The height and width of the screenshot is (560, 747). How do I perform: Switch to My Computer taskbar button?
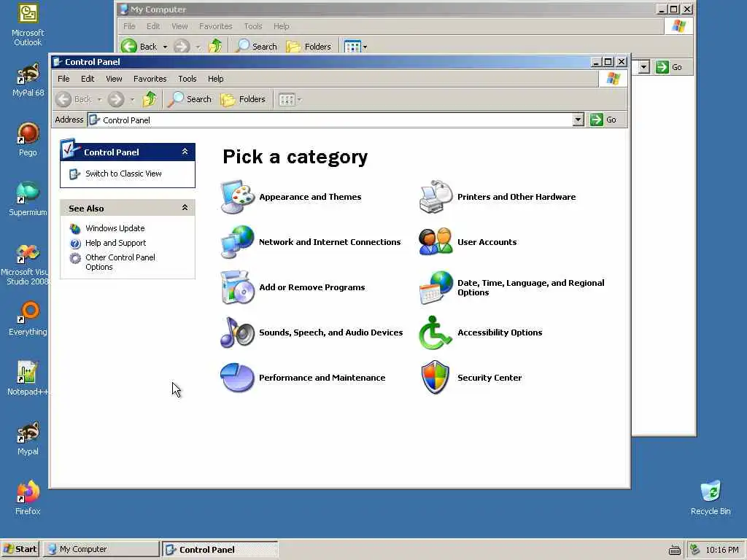click(x=101, y=549)
